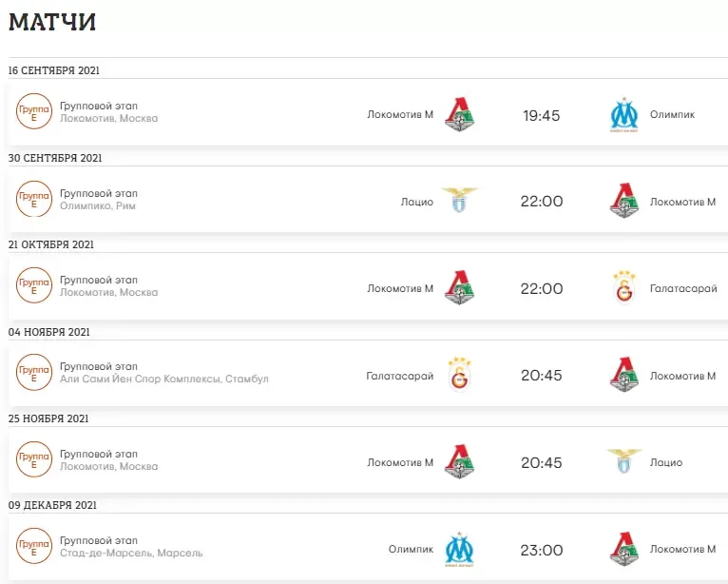
Task: Click Lokomotiv crest in 16 September match
Action: pyautogui.click(x=460, y=115)
